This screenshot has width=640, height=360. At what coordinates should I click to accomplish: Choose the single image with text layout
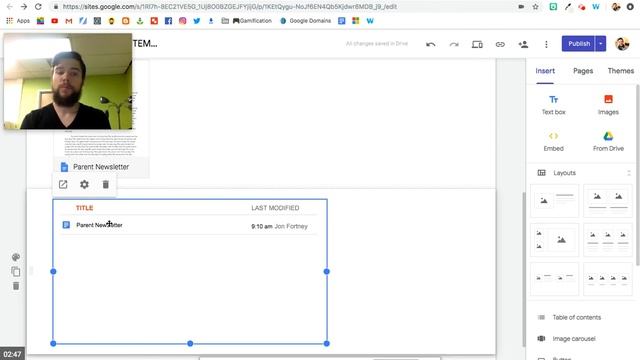click(554, 201)
